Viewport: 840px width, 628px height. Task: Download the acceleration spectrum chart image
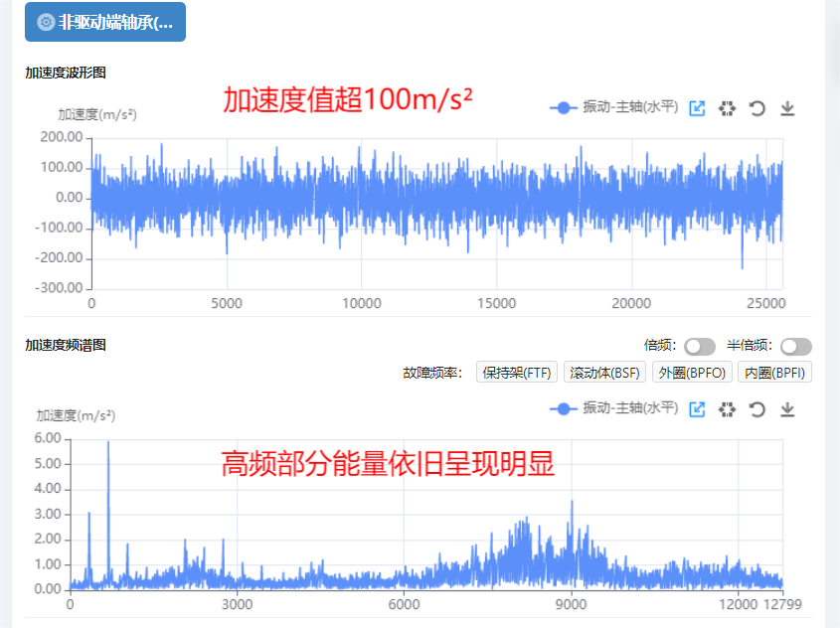coord(787,409)
